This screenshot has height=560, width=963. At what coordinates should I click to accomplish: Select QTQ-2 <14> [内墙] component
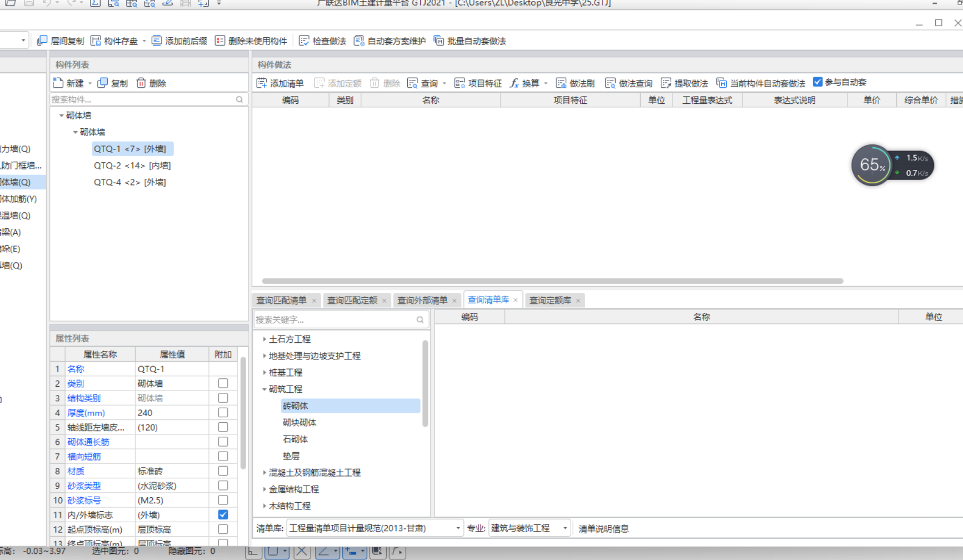click(x=132, y=166)
